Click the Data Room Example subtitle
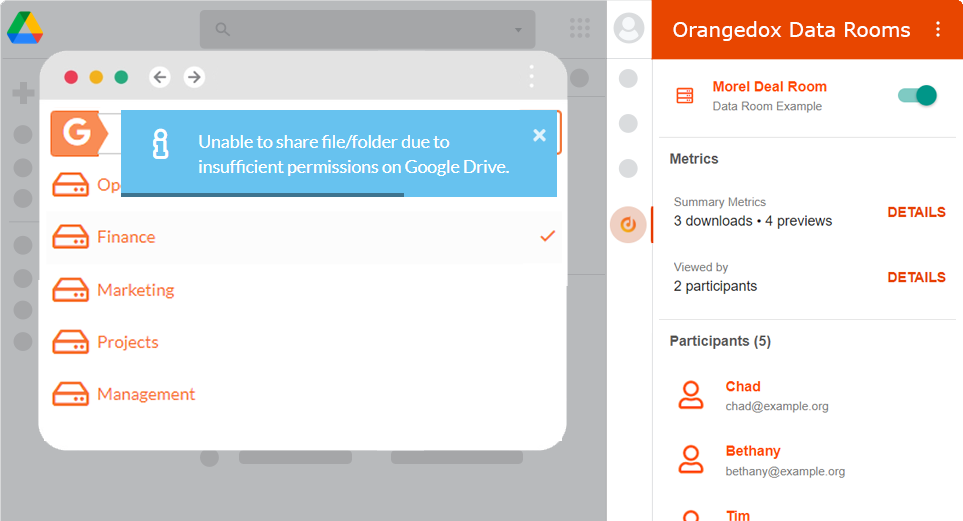The height and width of the screenshot is (521, 963). click(x=767, y=106)
